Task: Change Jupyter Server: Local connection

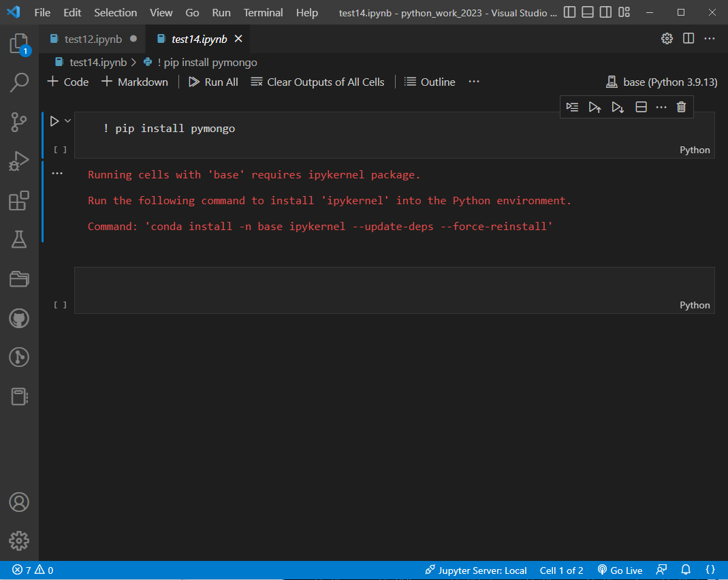Action: (x=475, y=570)
